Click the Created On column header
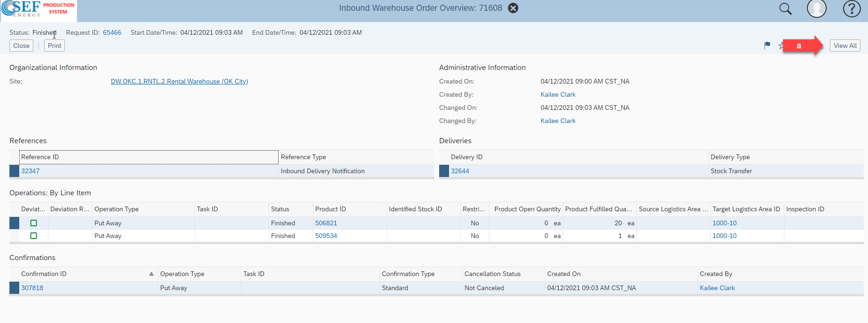This screenshot has width=868, height=323. 621,274
